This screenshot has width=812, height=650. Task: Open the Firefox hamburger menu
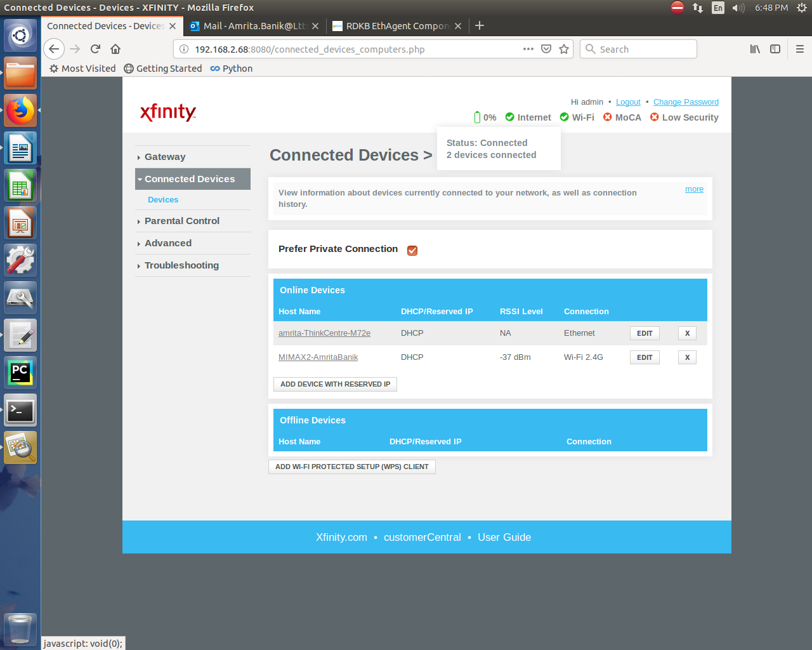point(799,49)
